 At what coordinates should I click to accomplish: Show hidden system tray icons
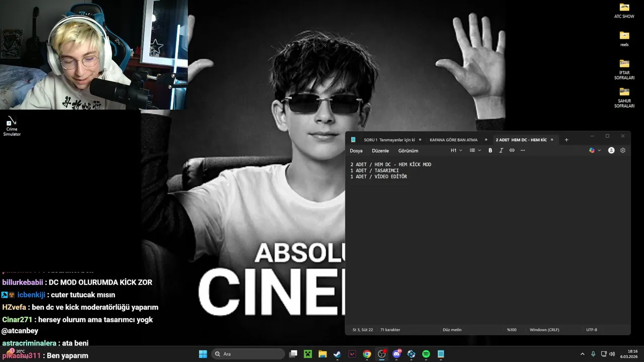click(583, 354)
